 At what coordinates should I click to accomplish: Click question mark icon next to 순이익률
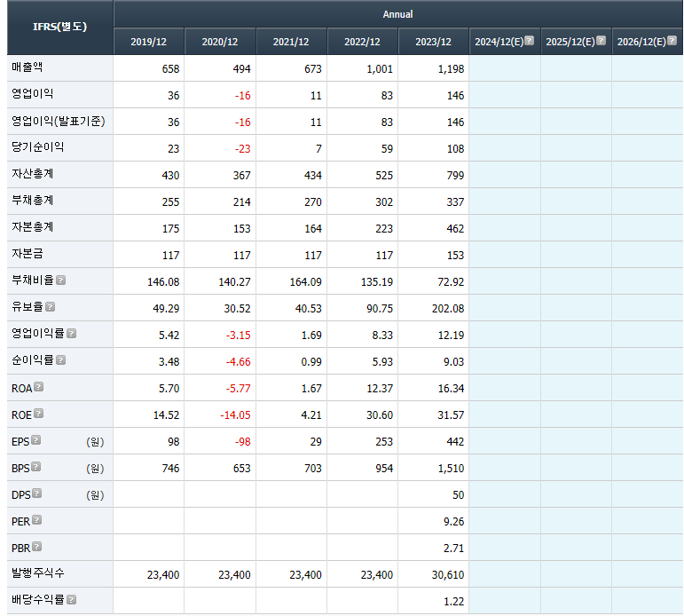click(x=61, y=360)
